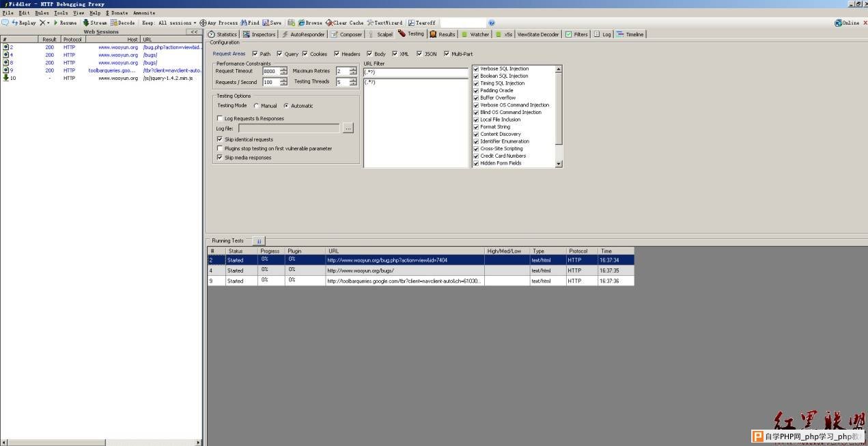Open the Composer tab

click(347, 34)
